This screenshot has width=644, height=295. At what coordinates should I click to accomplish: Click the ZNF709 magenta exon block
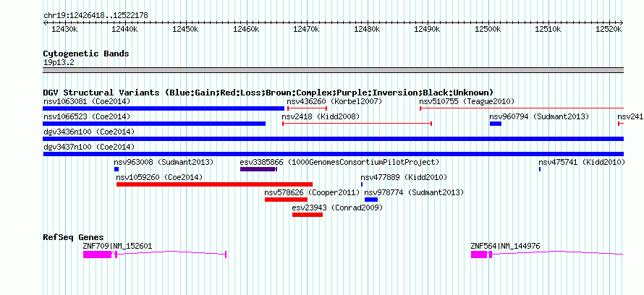[98, 255]
